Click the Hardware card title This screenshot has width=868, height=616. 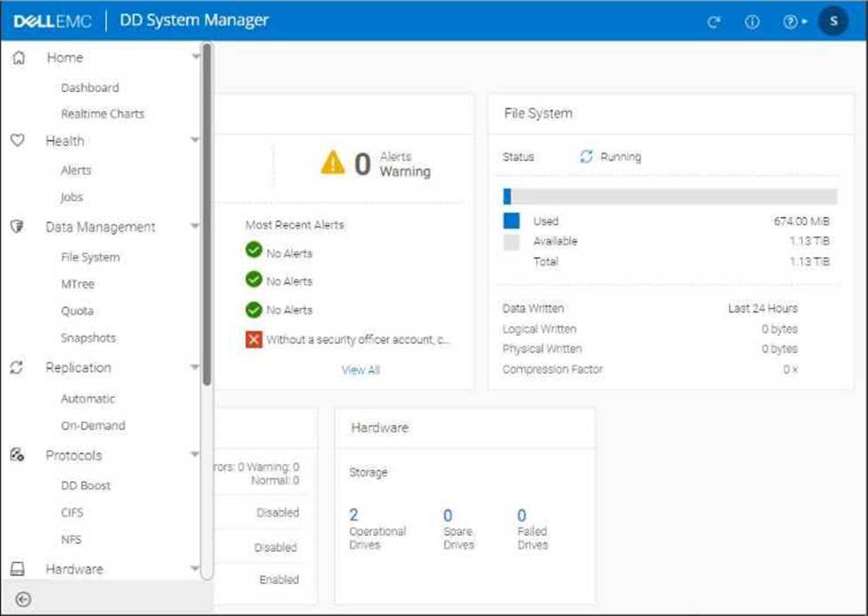[x=380, y=428]
